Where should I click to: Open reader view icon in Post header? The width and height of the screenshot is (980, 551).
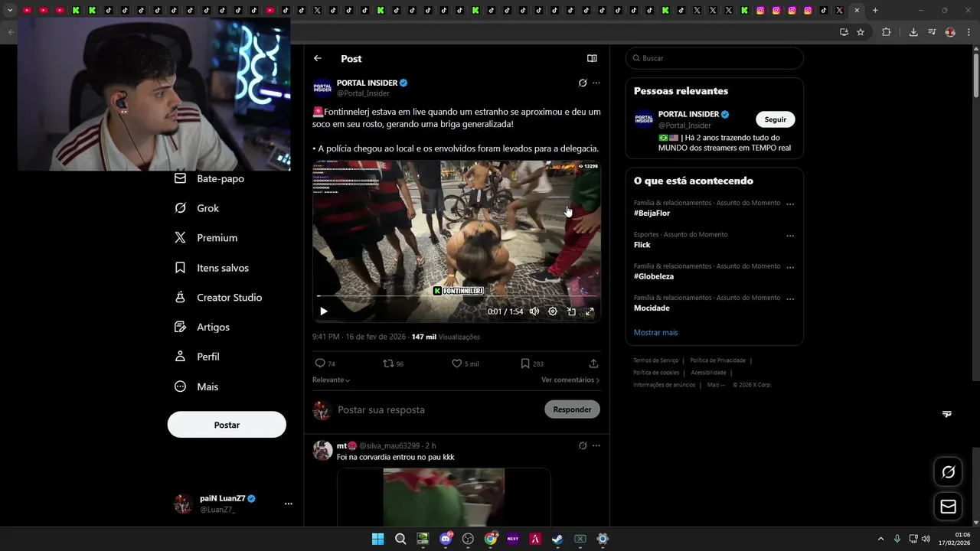(x=592, y=58)
